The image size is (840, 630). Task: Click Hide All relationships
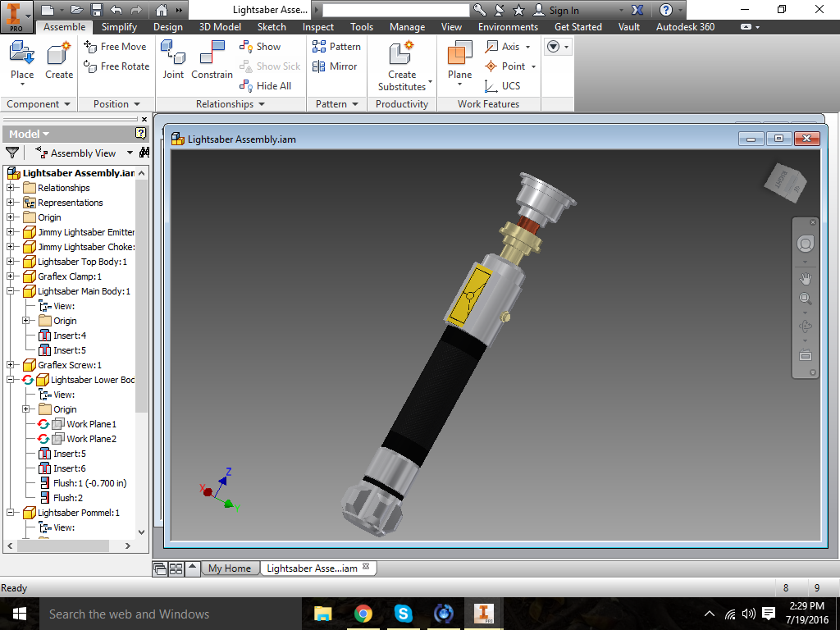point(266,85)
